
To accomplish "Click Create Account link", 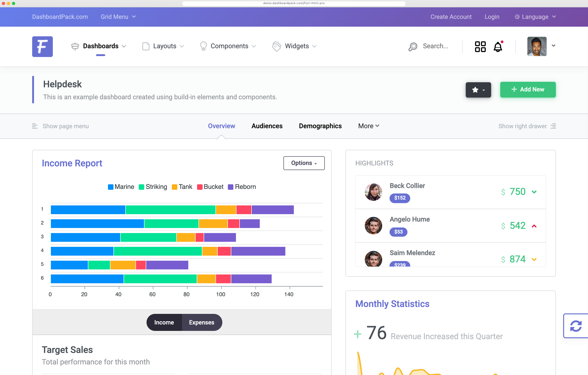I will coord(451,17).
